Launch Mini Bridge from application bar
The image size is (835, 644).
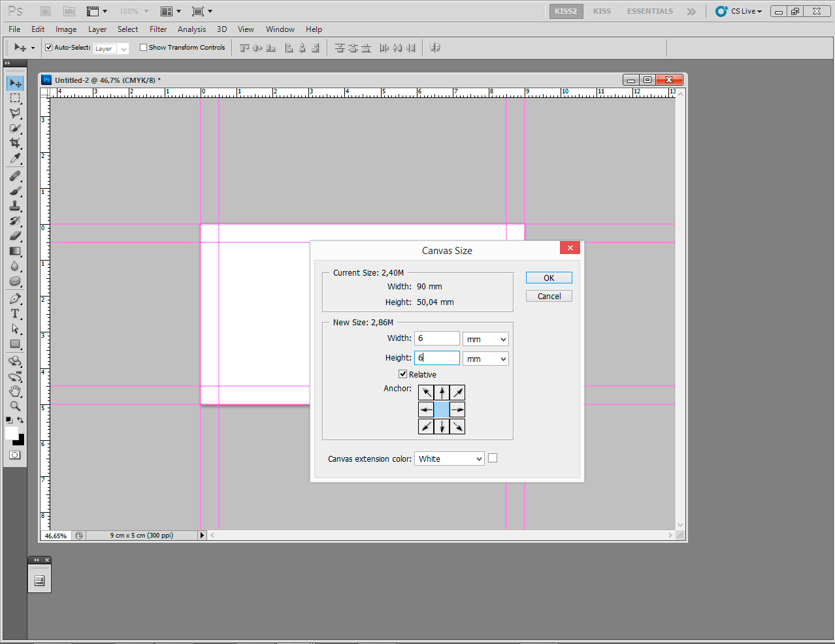coord(69,11)
